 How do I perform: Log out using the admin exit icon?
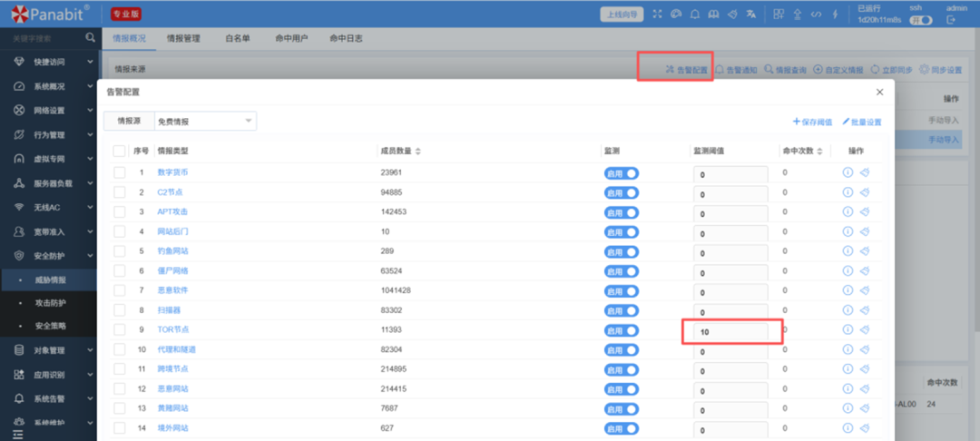click(x=951, y=20)
